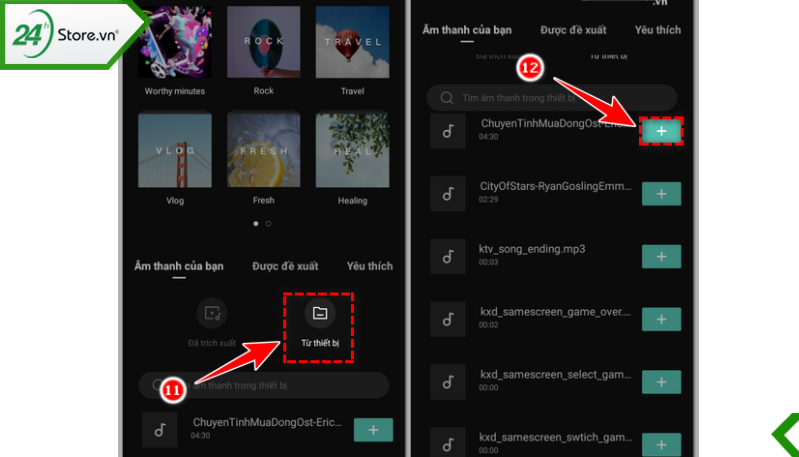Viewport: 799px width, 457px height.
Task: Open the Travel music category thumbnail
Action: coord(352,42)
